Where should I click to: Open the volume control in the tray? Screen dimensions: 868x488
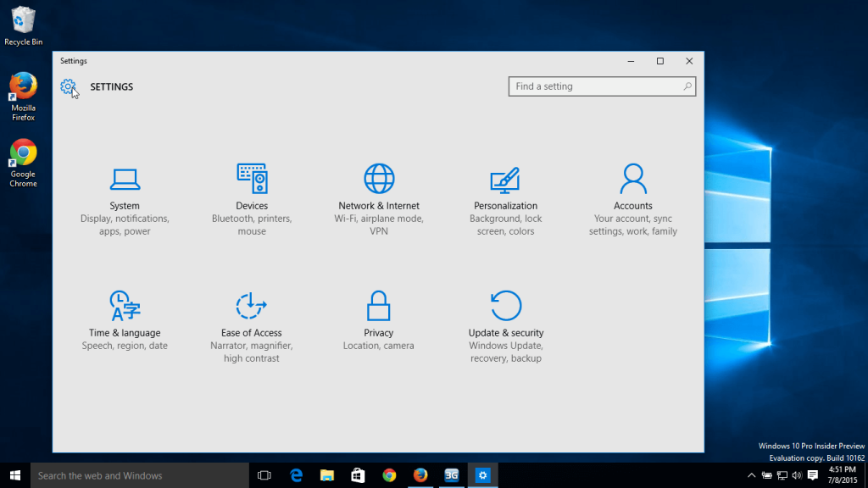(x=797, y=475)
